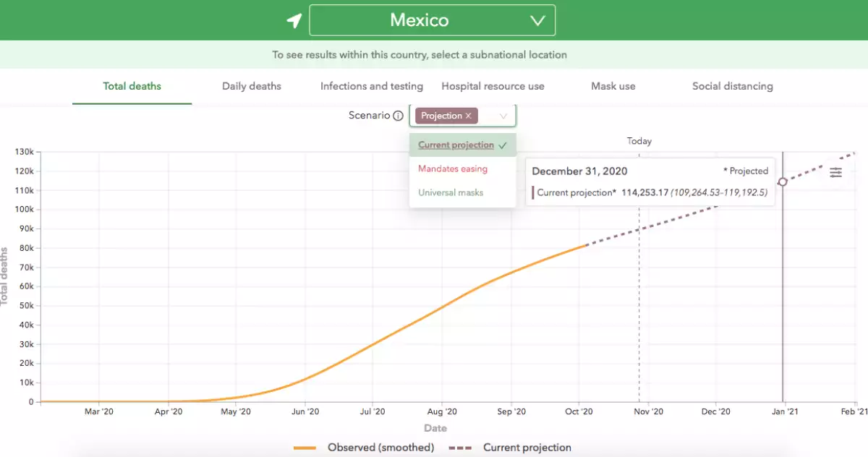Click the Scenario info icon
This screenshot has width=868, height=457.
click(x=398, y=116)
